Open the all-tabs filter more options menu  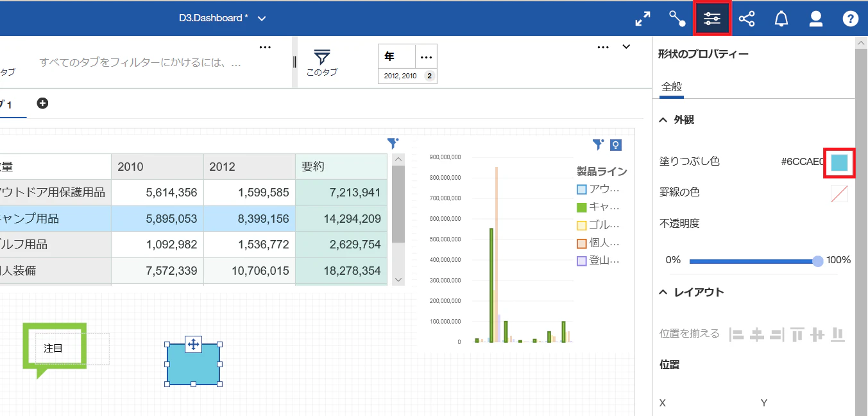tap(265, 47)
